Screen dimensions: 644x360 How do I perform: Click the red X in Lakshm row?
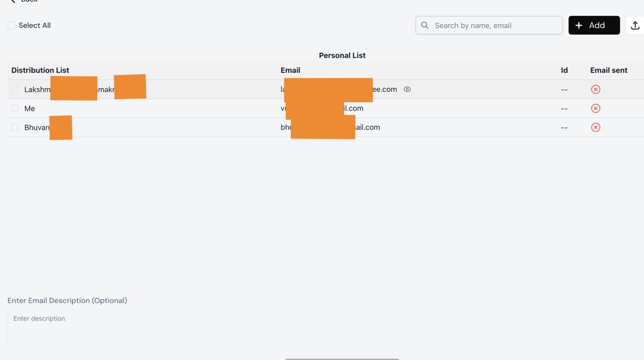(x=596, y=89)
